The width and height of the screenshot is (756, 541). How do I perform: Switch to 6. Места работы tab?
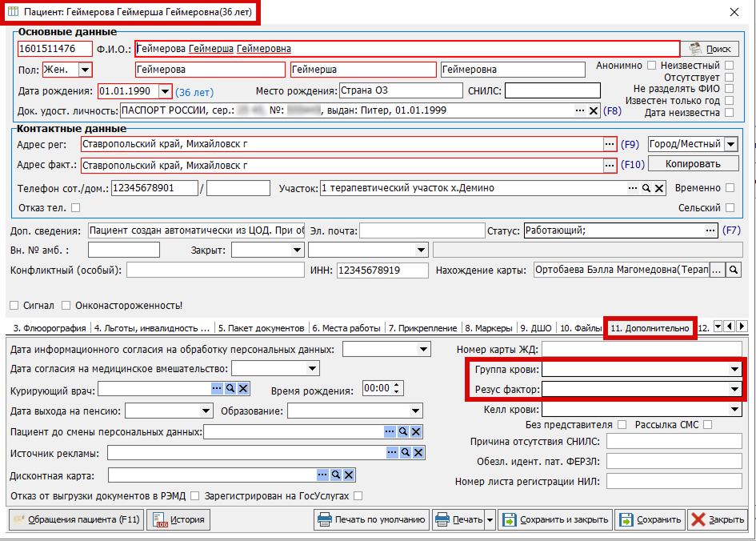pyautogui.click(x=346, y=328)
